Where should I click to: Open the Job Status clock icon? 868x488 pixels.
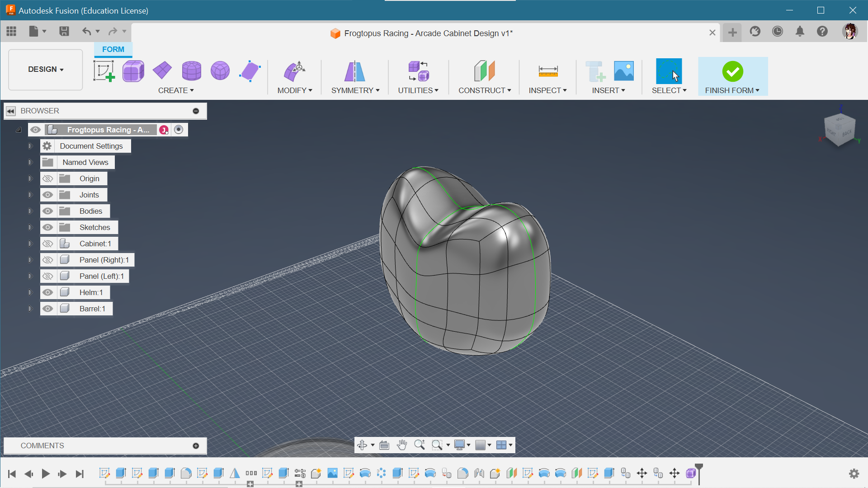(x=778, y=31)
